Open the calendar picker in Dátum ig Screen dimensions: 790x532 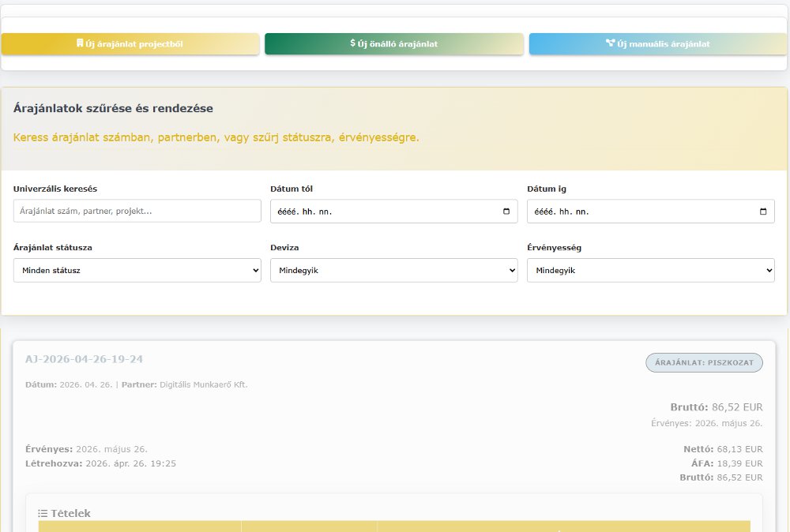(763, 212)
